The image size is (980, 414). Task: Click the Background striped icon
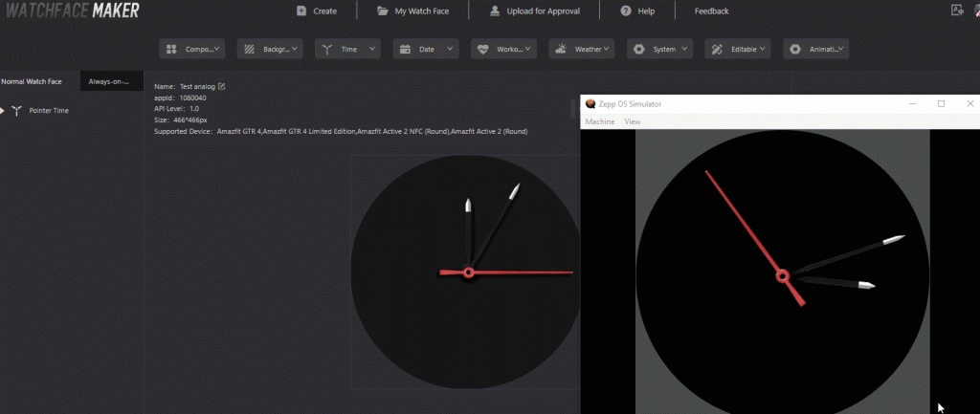[x=249, y=50]
